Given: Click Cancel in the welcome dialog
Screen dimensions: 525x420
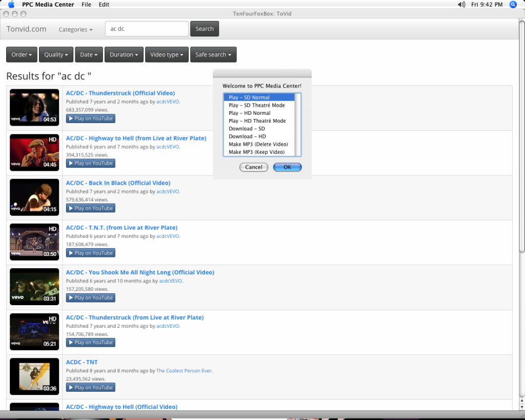Looking at the screenshot, I should coord(254,167).
